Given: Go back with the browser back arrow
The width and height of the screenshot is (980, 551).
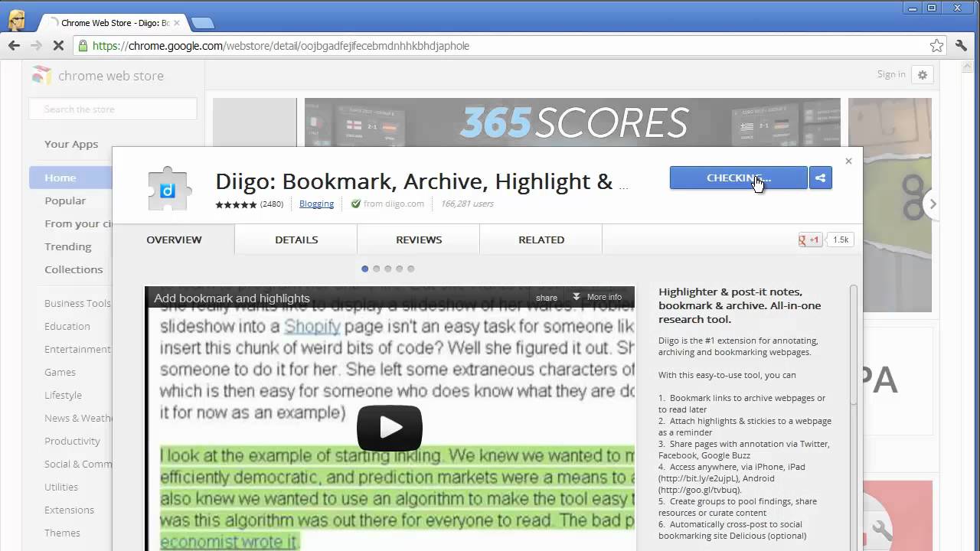Looking at the screenshot, I should coord(14,46).
